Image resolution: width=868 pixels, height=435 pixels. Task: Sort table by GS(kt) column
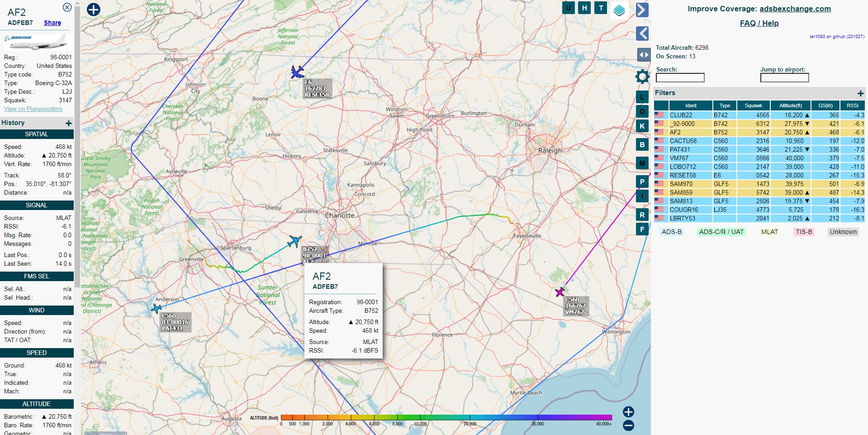coord(825,105)
